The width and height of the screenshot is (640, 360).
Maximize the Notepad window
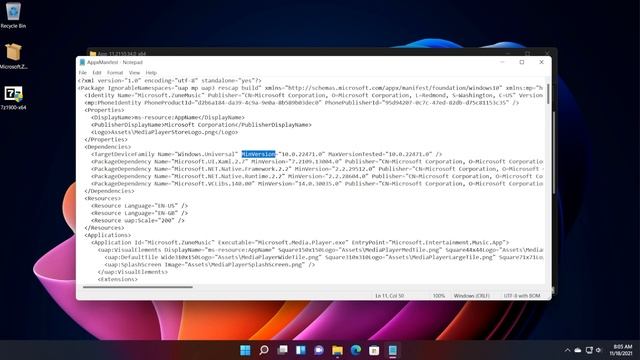(x=522, y=62)
